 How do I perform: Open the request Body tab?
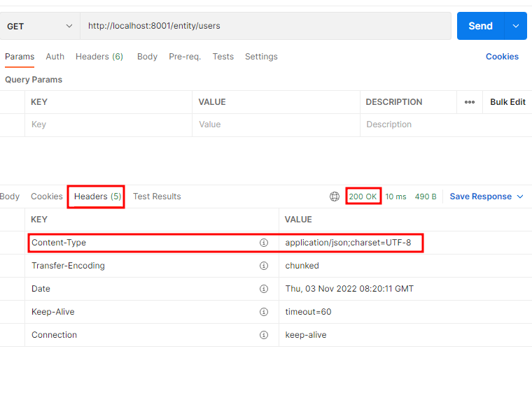click(147, 57)
